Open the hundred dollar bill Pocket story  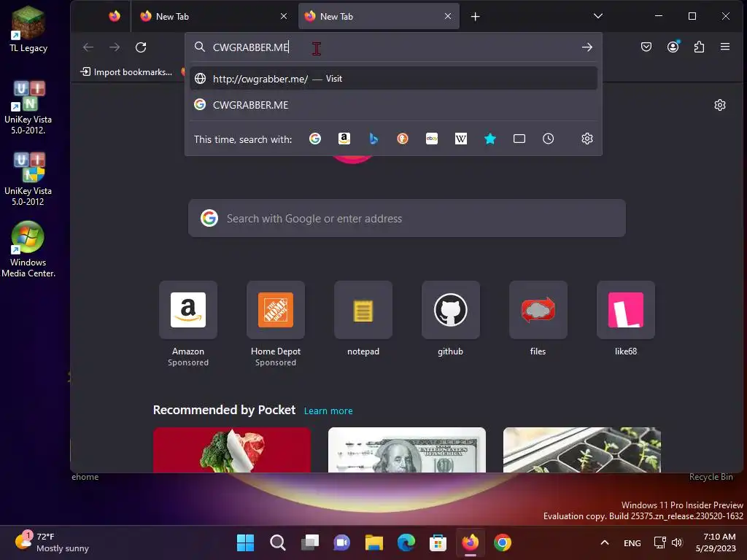(407, 449)
